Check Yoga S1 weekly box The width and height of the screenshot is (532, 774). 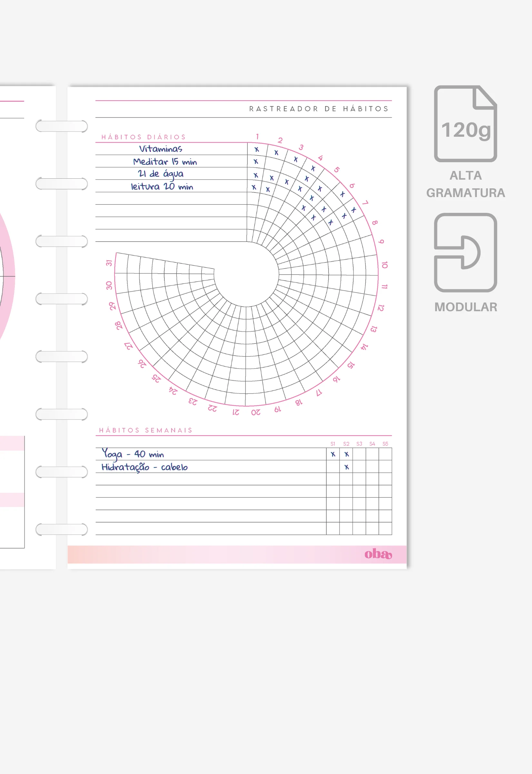333,454
